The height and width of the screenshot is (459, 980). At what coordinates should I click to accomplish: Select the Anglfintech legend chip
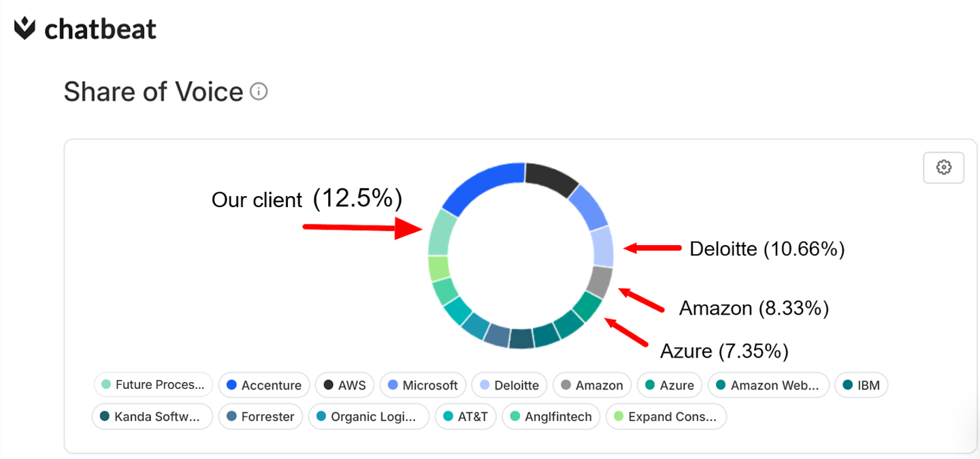[x=551, y=417]
